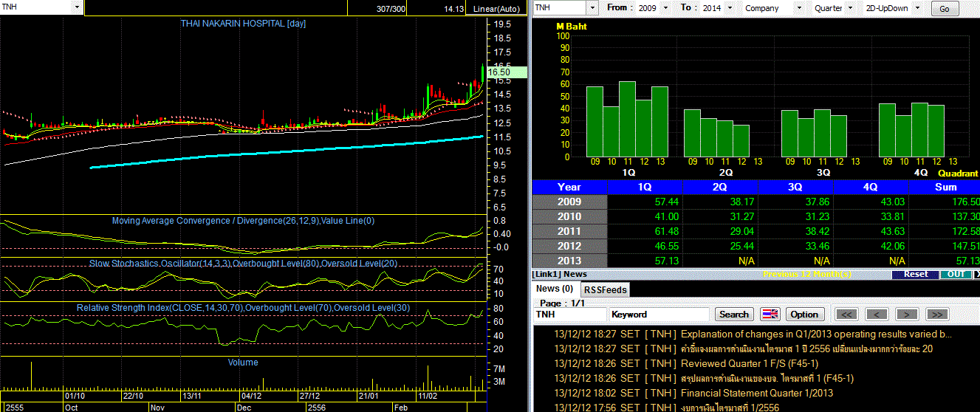Viewport: 980px width, 412px height.
Task: Go to first news page (<<)
Action: (846, 315)
